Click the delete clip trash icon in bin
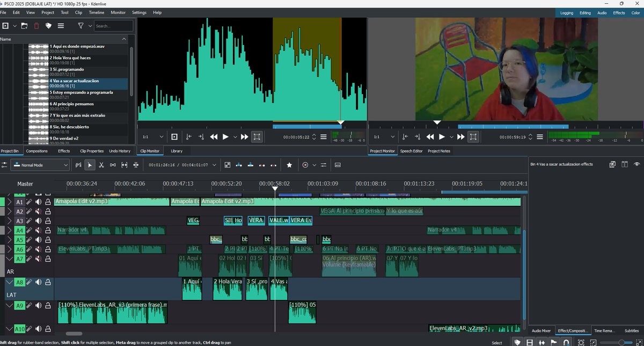Screen dimensions: 644x346 pos(36,25)
